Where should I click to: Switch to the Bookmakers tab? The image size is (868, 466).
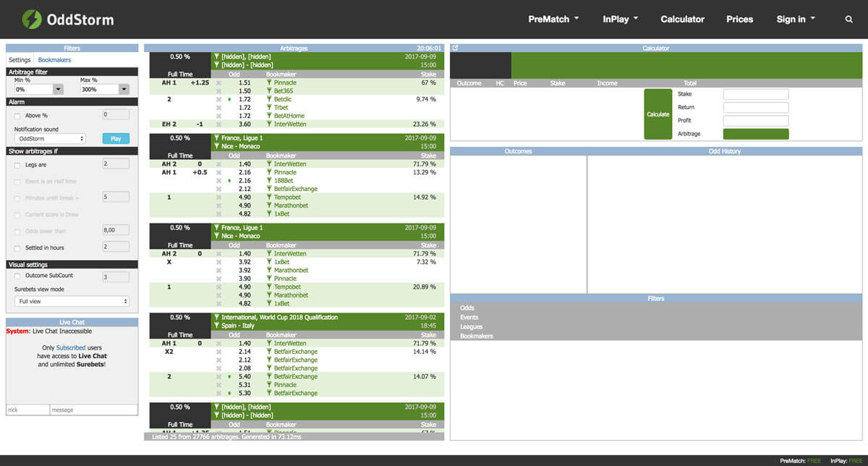pyautogui.click(x=54, y=60)
